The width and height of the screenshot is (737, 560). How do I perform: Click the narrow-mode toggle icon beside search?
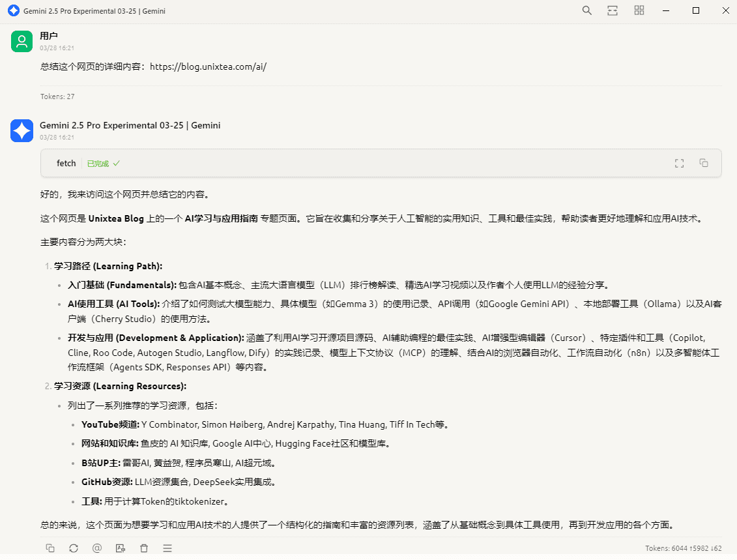613,10
